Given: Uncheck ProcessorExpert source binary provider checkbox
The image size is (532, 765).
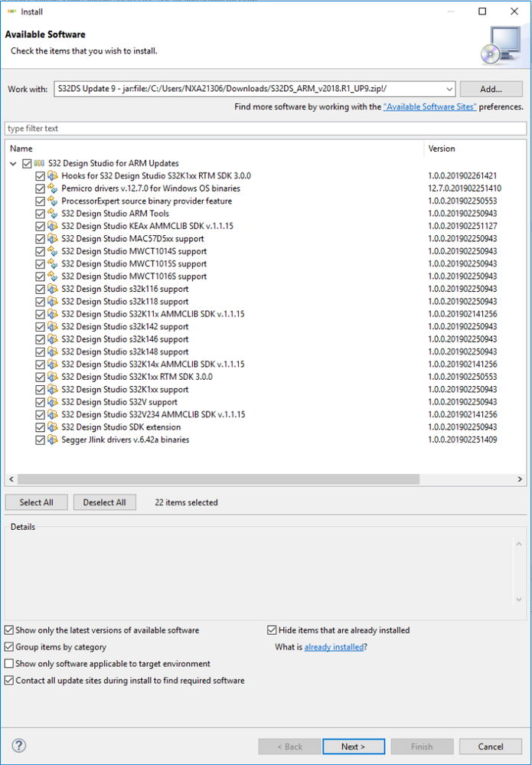Looking at the screenshot, I should point(40,201).
